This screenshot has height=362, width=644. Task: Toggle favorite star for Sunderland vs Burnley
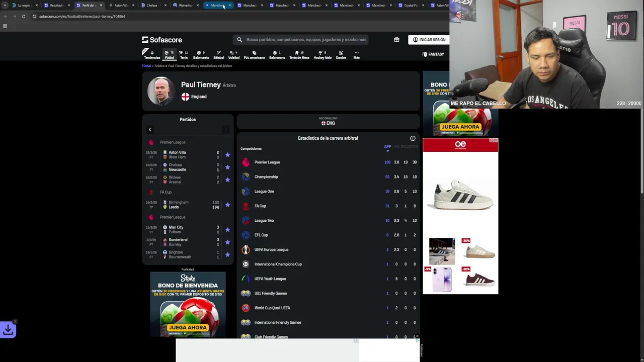(x=227, y=242)
